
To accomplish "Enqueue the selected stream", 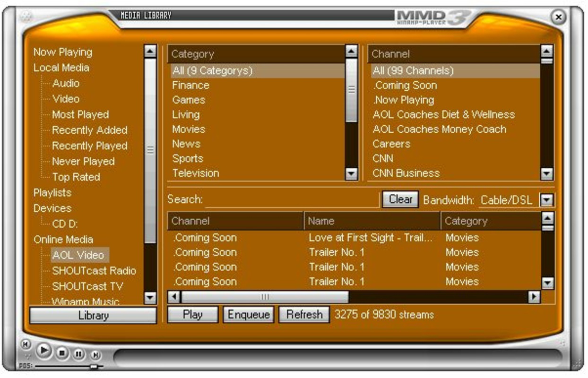I will (x=248, y=315).
